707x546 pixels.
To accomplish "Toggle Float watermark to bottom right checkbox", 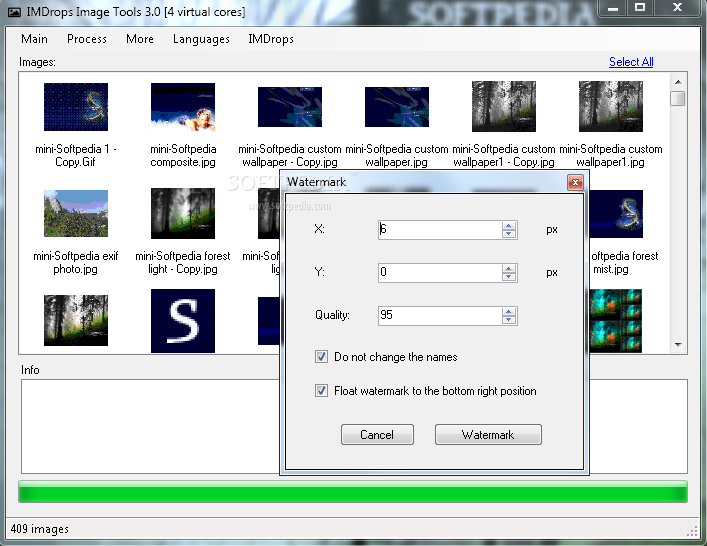I will [x=321, y=390].
